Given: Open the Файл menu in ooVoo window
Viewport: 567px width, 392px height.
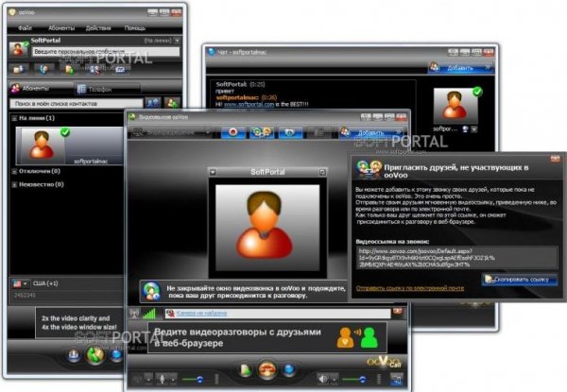Looking at the screenshot, I should point(25,27).
